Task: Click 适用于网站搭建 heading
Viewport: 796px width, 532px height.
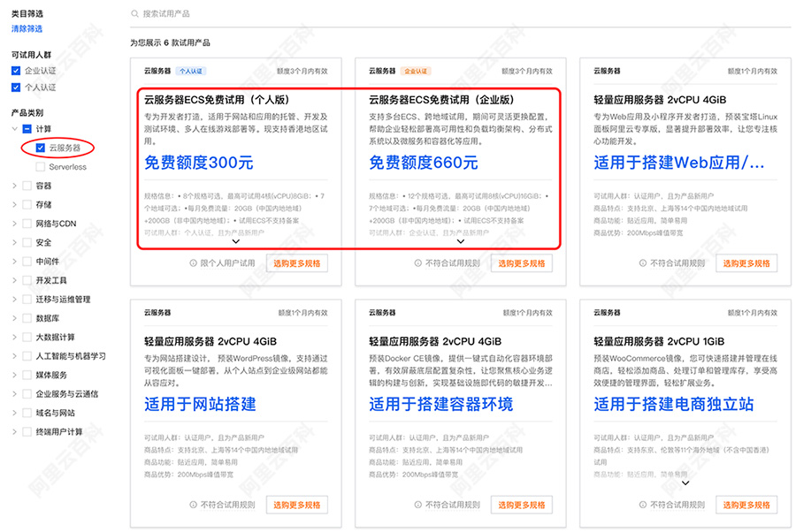Action: pos(200,404)
